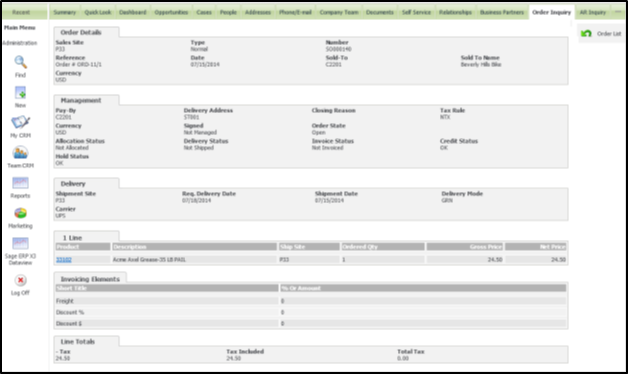Click the Order List back arrow icon

pos(586,34)
